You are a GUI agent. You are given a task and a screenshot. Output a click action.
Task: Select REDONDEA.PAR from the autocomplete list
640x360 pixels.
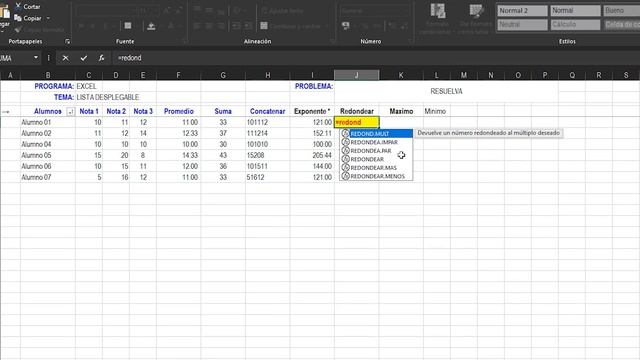point(376,151)
